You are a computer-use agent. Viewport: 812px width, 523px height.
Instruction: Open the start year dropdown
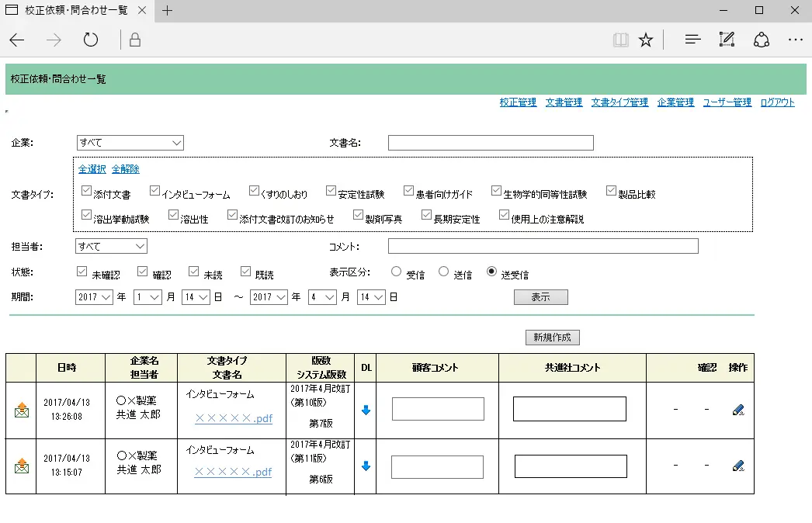[x=94, y=296]
